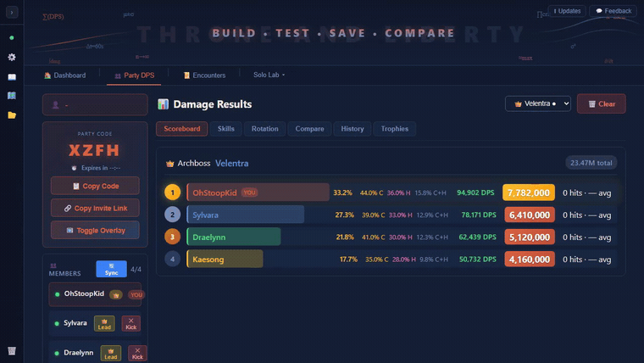Open the Velentra boss selector dropdown
This screenshot has height=363, width=644.
pyautogui.click(x=537, y=103)
